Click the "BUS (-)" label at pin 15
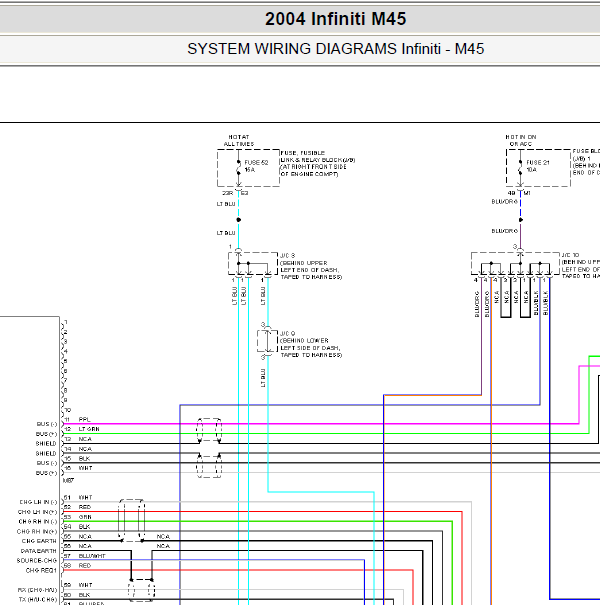Image resolution: width=600 pixels, height=605 pixels. (x=47, y=463)
